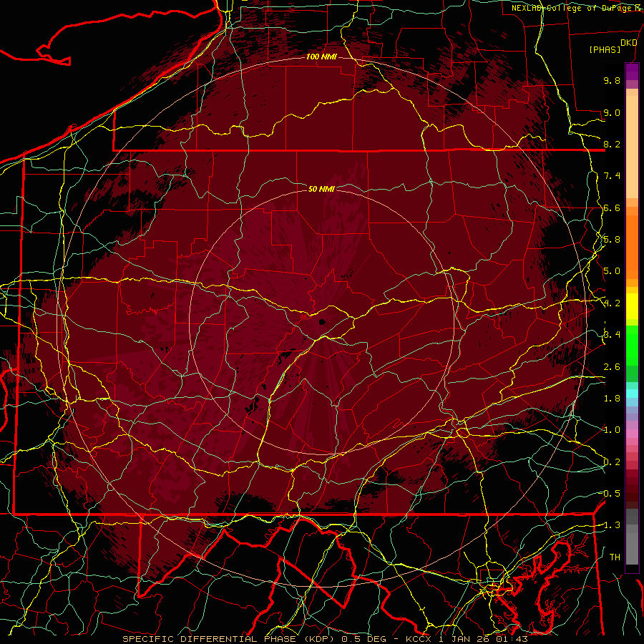The image size is (644, 644).
Task: Pick the yellow segment of the color bar
Action: tap(632, 306)
